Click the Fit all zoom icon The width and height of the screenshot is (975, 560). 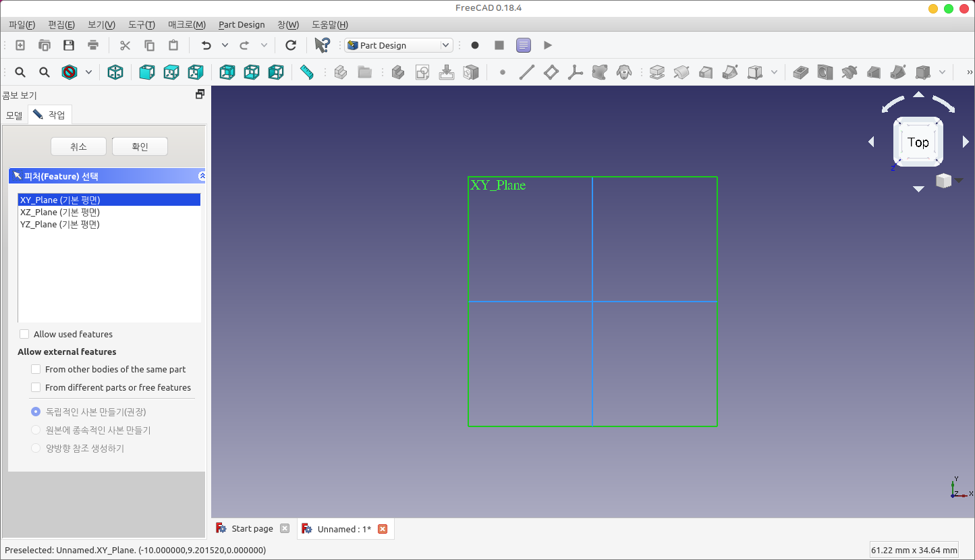click(20, 72)
